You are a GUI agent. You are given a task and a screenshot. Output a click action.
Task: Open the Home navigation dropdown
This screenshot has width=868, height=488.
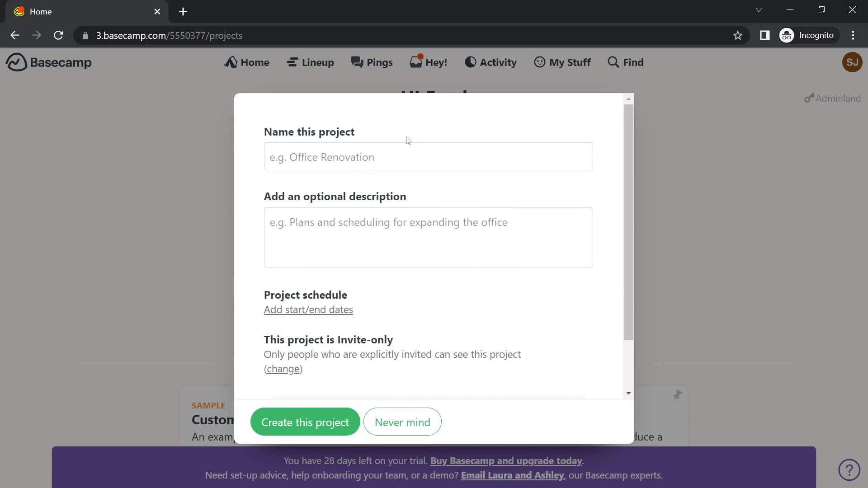(x=247, y=62)
